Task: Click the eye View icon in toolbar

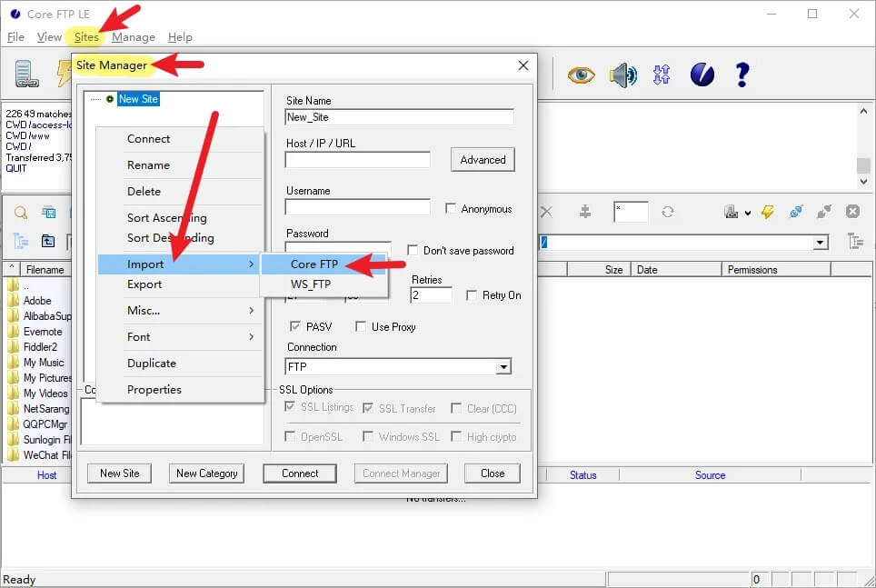Action: point(581,75)
